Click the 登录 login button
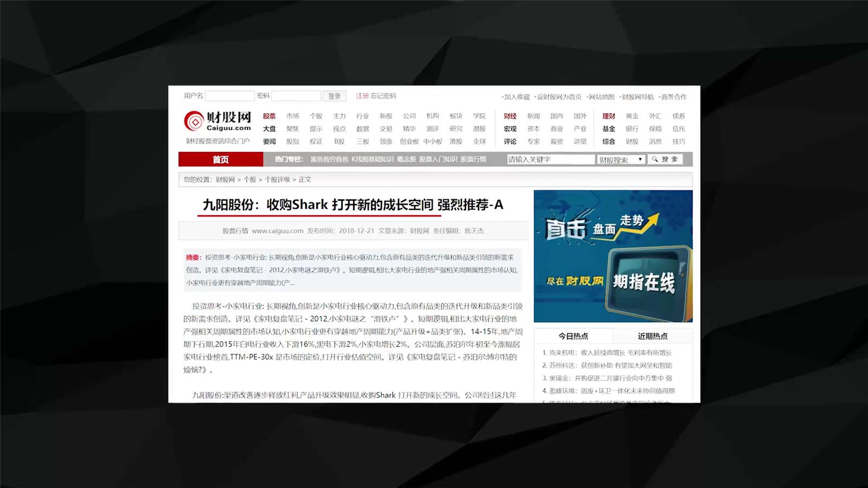The height and width of the screenshot is (488, 868). [x=335, y=95]
